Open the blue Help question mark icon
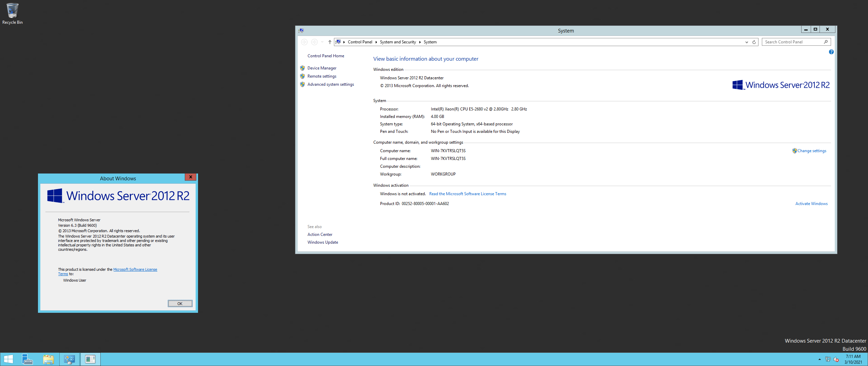Viewport: 868px width, 366px height. point(831,52)
